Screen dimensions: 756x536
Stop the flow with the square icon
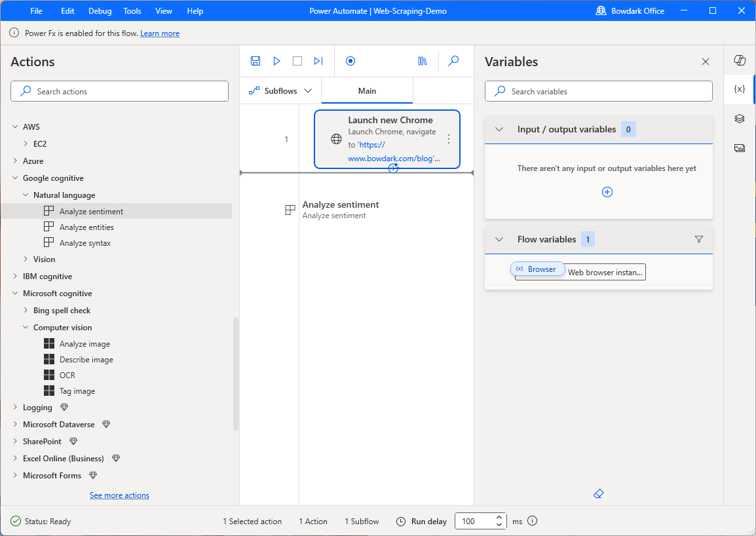(297, 61)
